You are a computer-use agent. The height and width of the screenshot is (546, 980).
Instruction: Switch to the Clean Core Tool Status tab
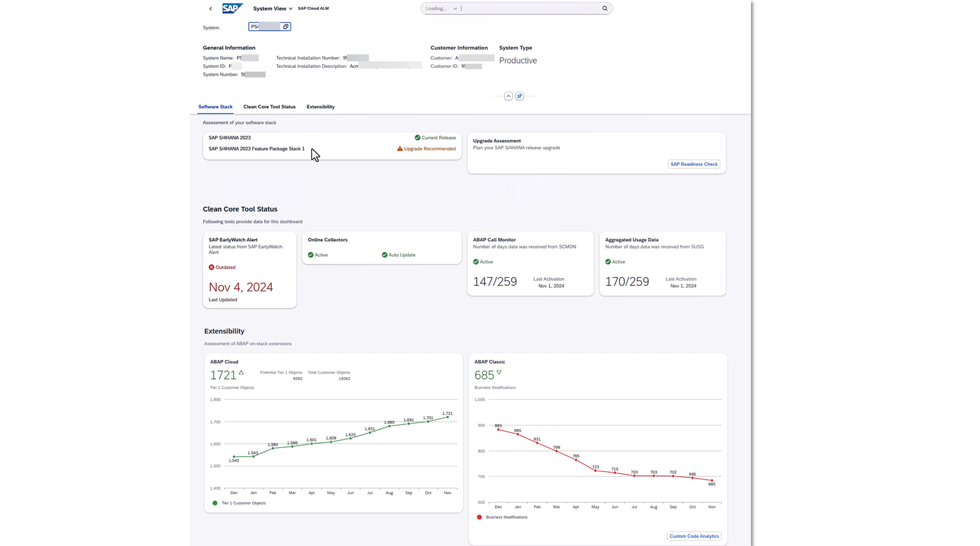[269, 107]
